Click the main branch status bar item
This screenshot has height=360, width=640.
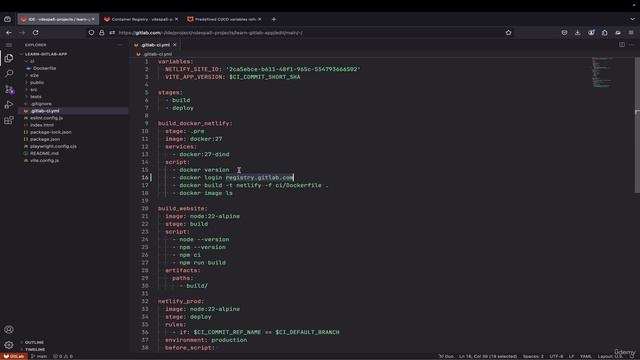(40, 356)
